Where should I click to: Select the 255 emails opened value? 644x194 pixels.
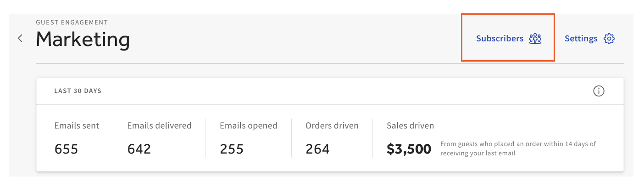[x=232, y=149]
